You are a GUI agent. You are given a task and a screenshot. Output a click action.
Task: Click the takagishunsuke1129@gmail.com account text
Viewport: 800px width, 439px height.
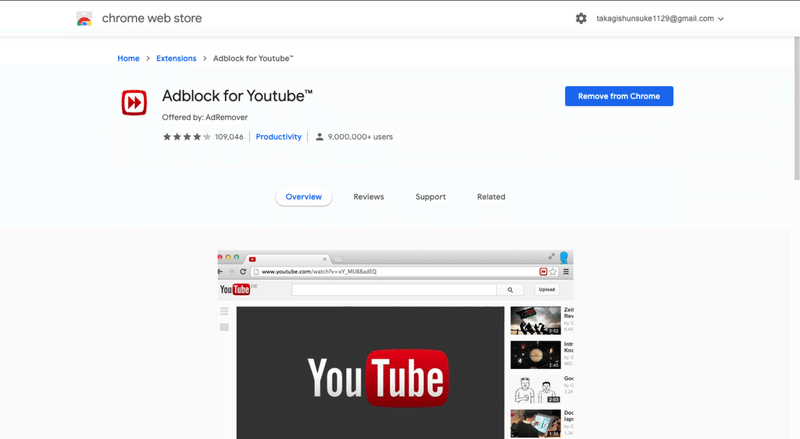click(655, 18)
